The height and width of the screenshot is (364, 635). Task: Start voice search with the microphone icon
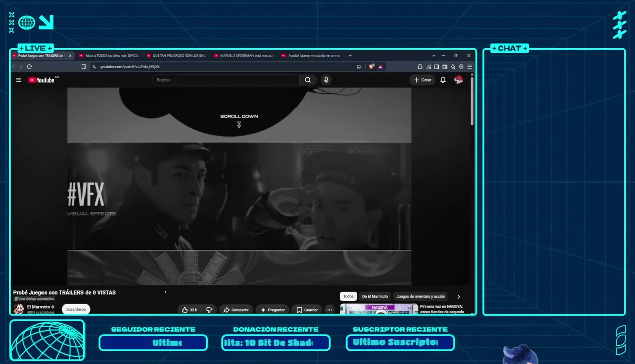[x=326, y=80]
